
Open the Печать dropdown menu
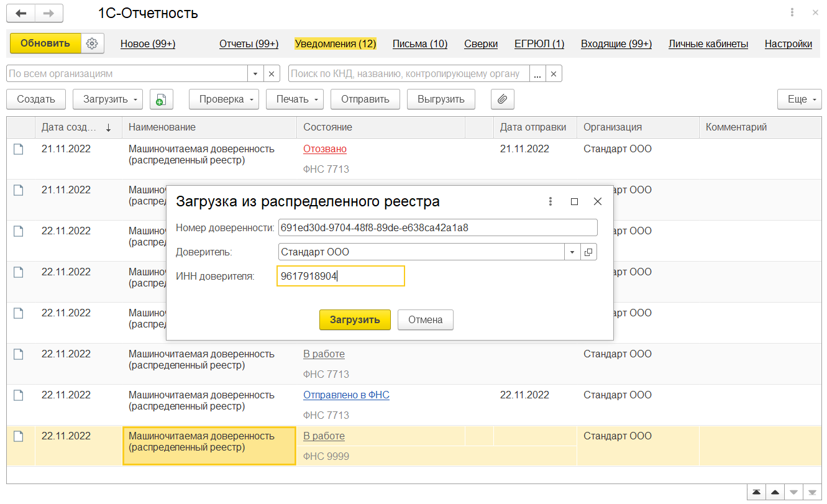point(295,99)
